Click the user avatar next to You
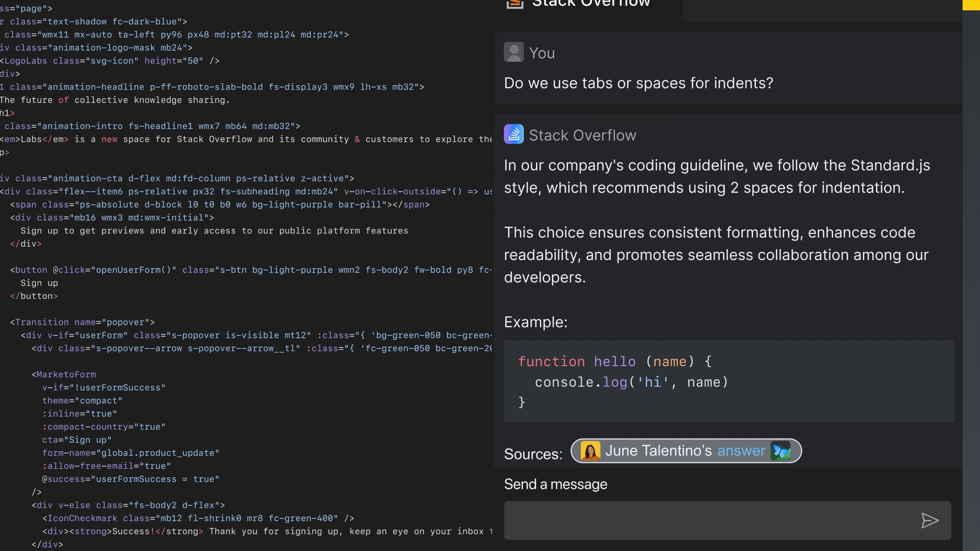The image size is (980, 551). (513, 52)
